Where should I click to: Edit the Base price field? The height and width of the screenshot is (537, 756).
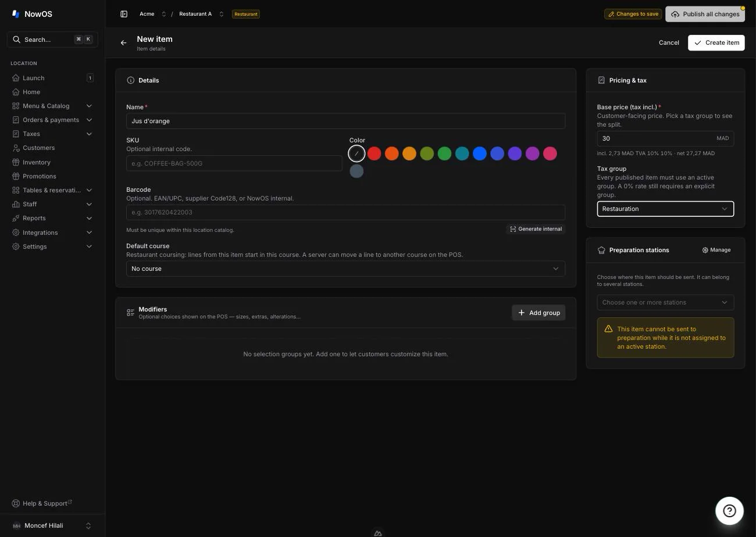pos(665,138)
